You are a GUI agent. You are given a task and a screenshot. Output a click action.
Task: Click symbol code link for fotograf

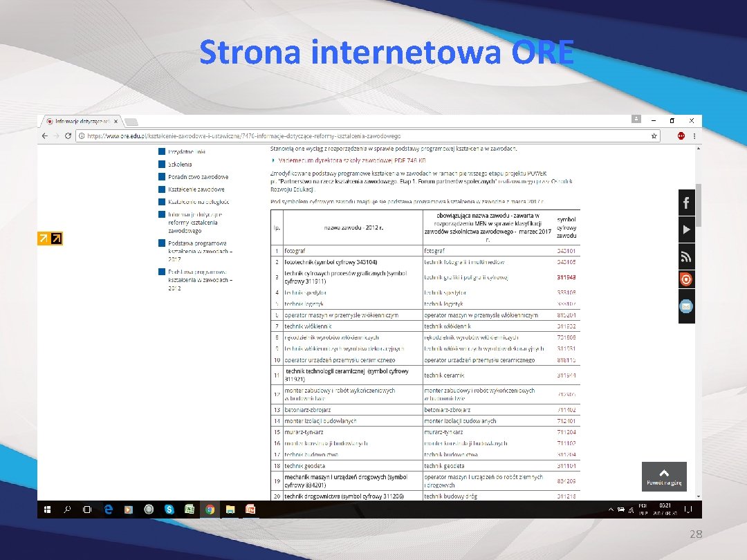click(566, 250)
